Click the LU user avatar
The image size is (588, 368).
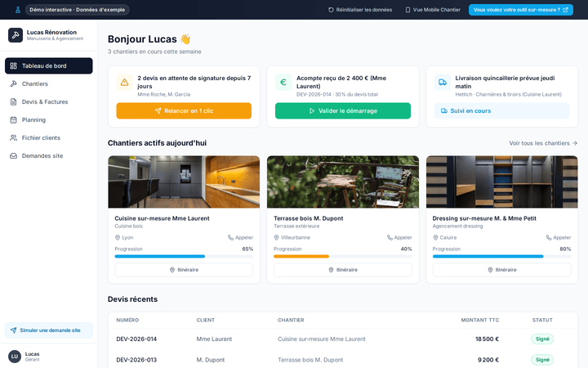coord(15,357)
